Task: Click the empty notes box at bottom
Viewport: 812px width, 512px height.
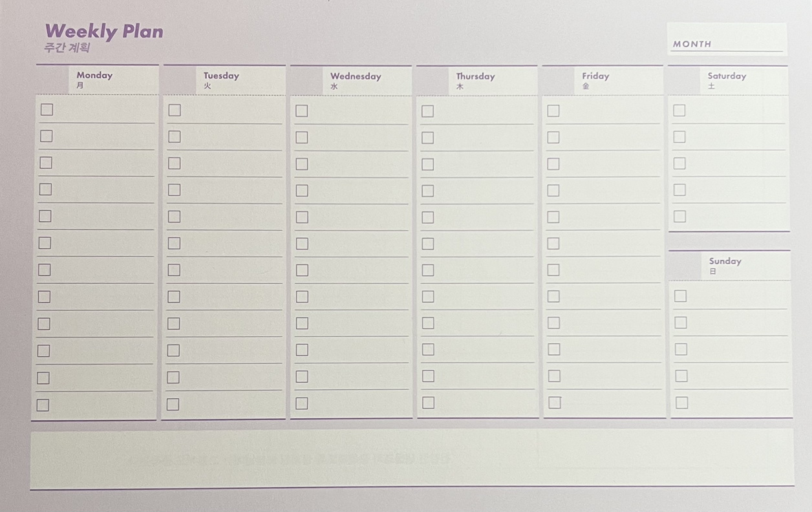Action: pyautogui.click(x=412, y=458)
